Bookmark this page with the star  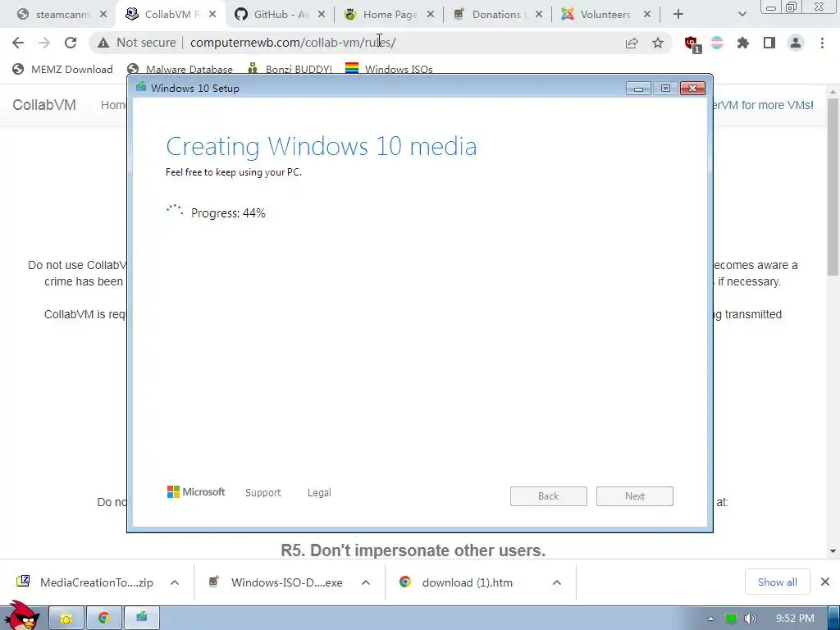tap(658, 43)
